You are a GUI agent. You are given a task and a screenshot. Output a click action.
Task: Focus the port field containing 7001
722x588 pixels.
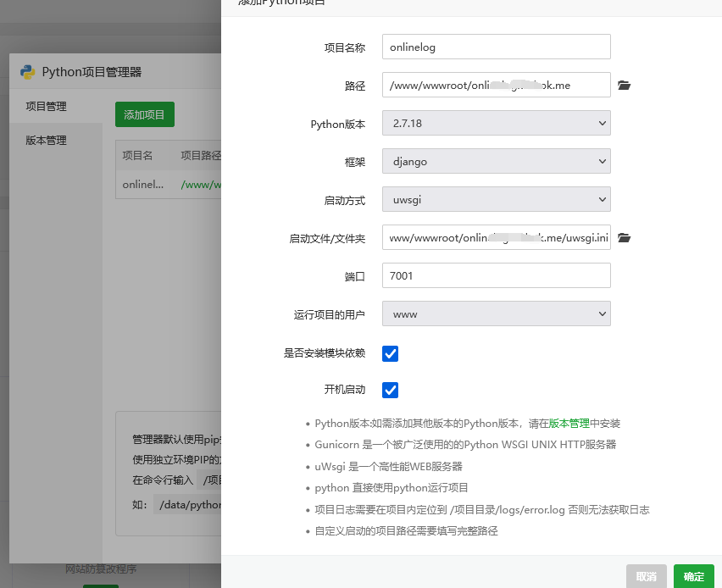pos(497,275)
